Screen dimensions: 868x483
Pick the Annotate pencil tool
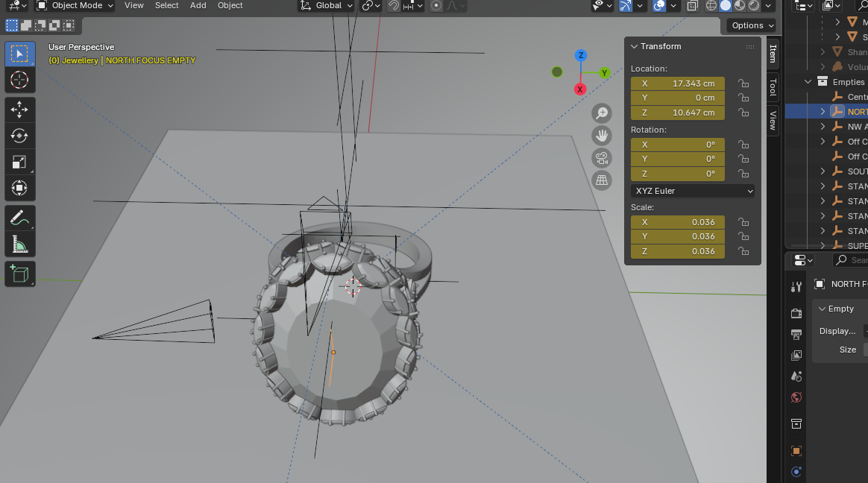pos(19,218)
